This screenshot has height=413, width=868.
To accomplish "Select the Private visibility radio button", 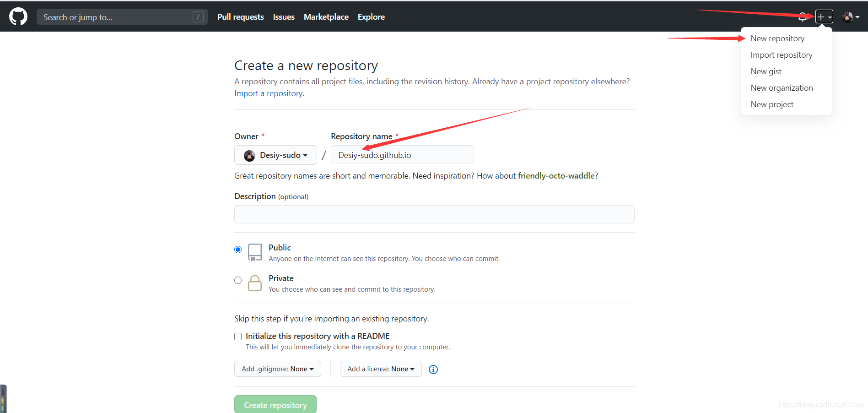I will pyautogui.click(x=238, y=280).
